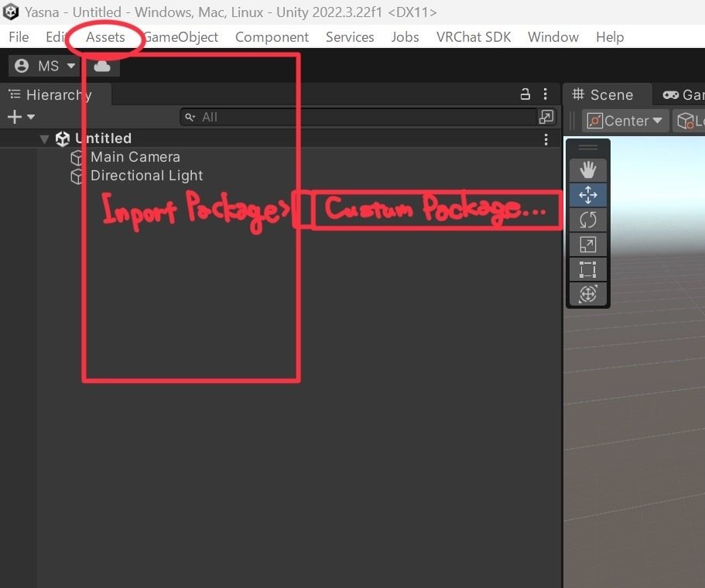Open the Hierarchy panel options menu
705x588 pixels.
click(546, 94)
